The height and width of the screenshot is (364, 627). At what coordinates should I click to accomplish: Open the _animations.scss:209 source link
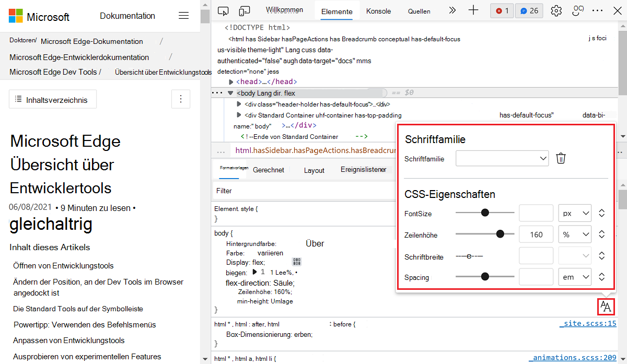[573, 358]
